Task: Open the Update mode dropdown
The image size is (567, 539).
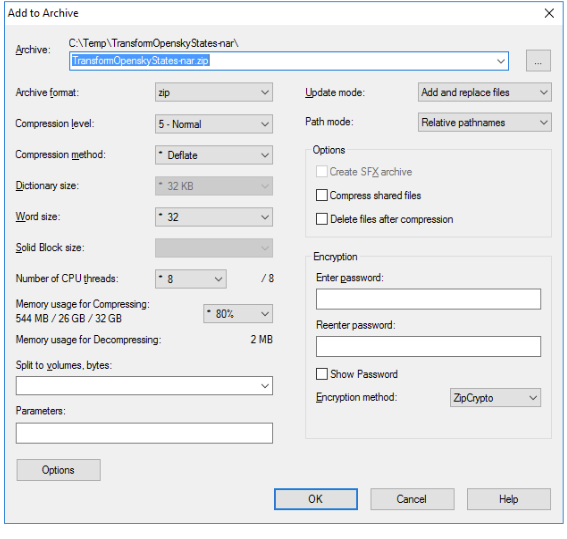Action: pyautogui.click(x=485, y=92)
